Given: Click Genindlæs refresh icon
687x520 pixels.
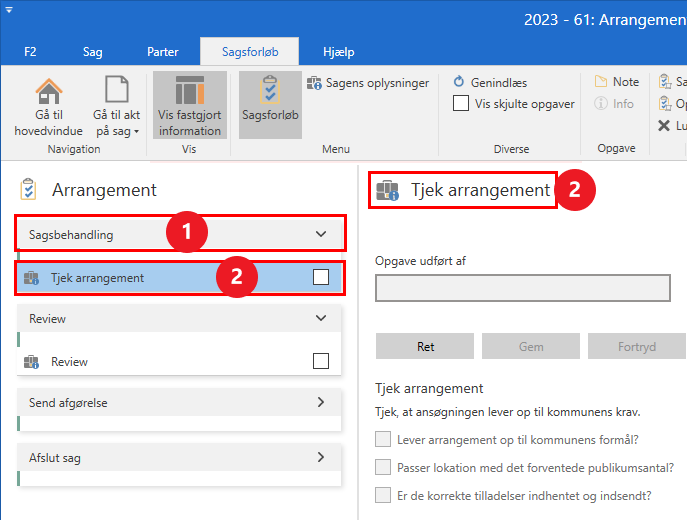Looking at the screenshot, I should pos(460,83).
